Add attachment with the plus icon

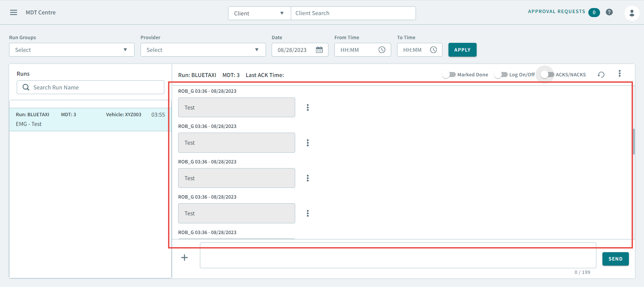coord(184,258)
